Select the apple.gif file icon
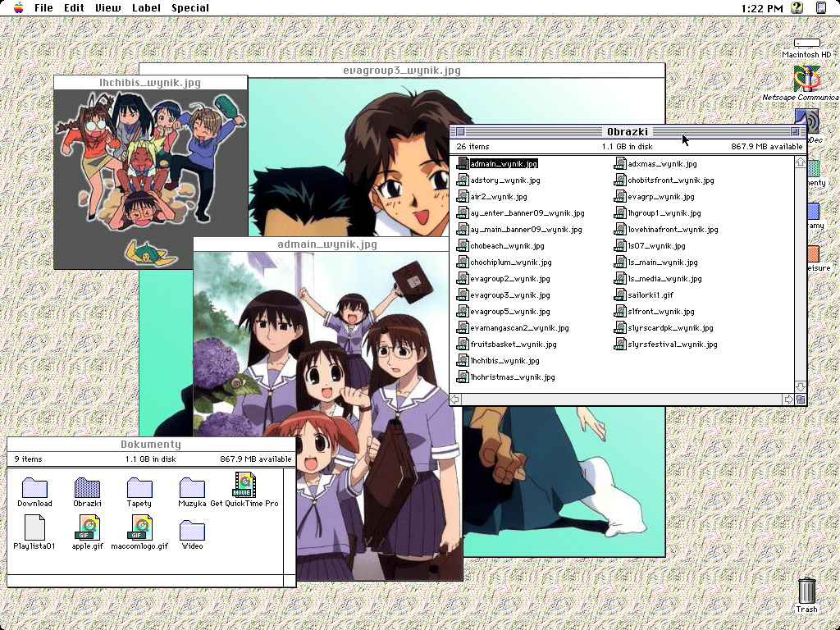The image size is (840, 630). click(x=87, y=527)
